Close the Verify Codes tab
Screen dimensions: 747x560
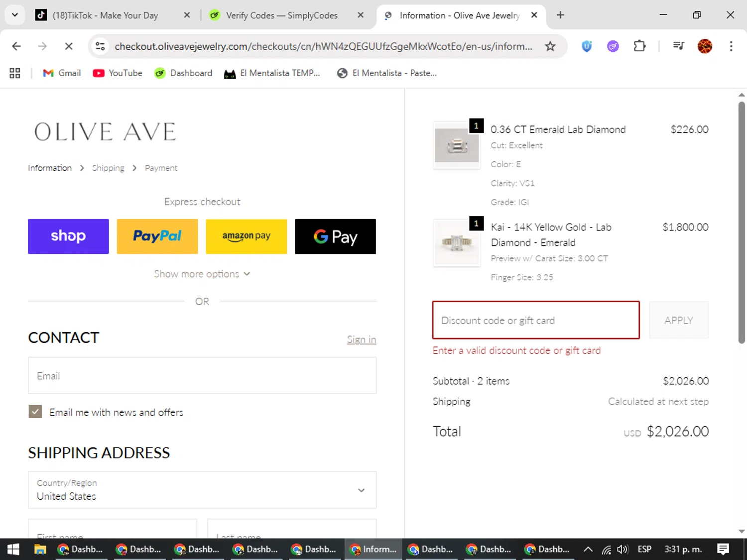pyautogui.click(x=361, y=15)
